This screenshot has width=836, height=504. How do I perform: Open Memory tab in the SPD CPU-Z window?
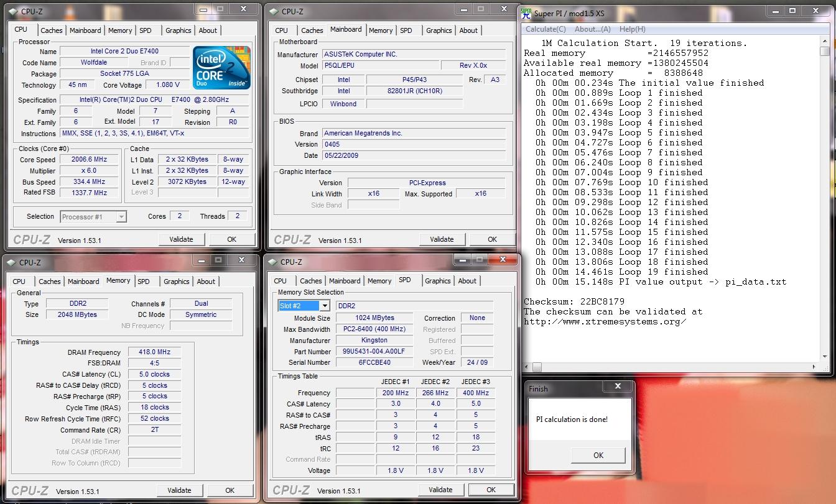(x=379, y=281)
